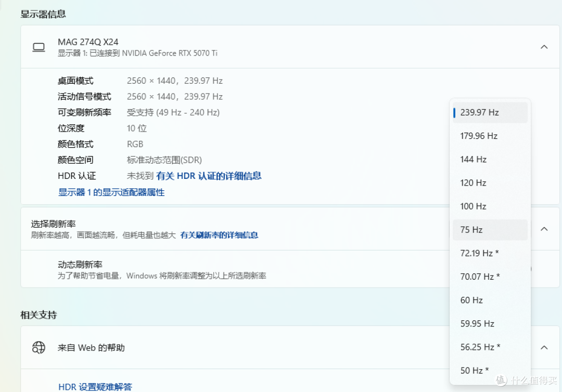Pick 75 Hz in the dropdown
Image resolution: width=562 pixels, height=392 pixels.
(x=490, y=230)
